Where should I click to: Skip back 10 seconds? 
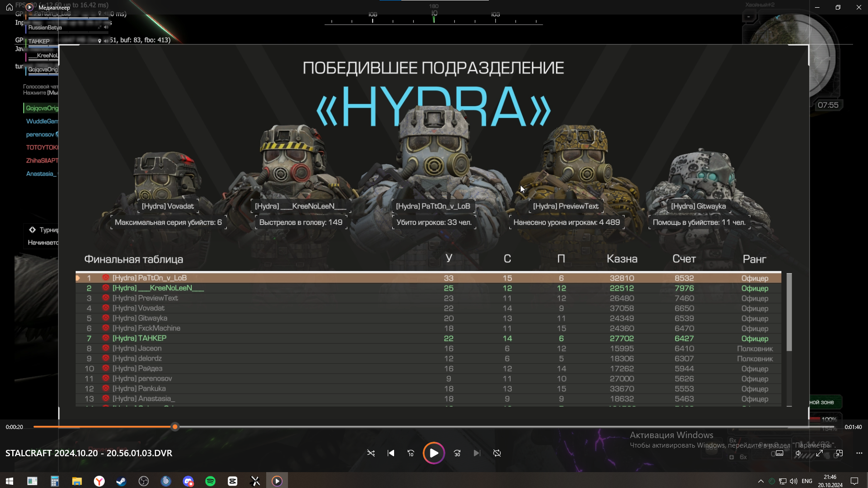(x=411, y=453)
